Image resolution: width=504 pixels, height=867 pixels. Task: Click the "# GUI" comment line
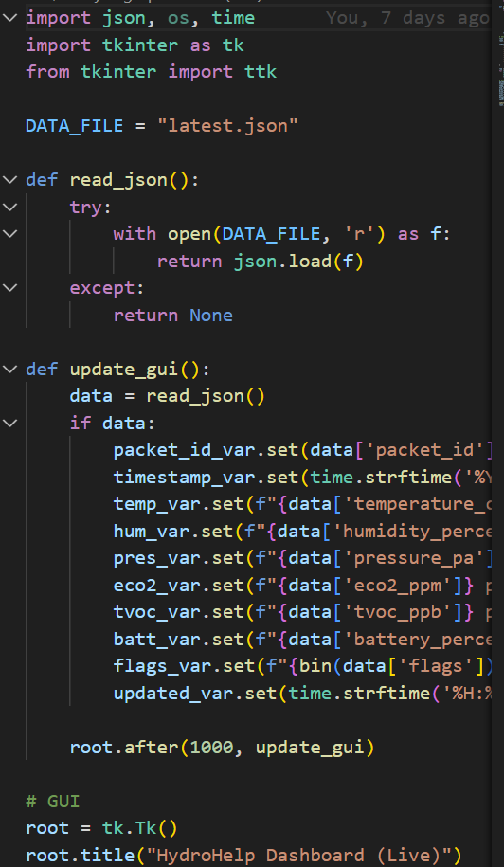(53, 803)
